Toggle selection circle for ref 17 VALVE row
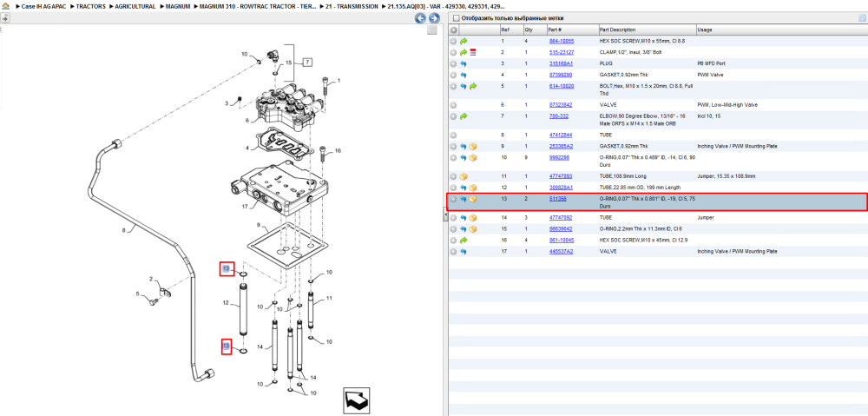 pyautogui.click(x=453, y=252)
